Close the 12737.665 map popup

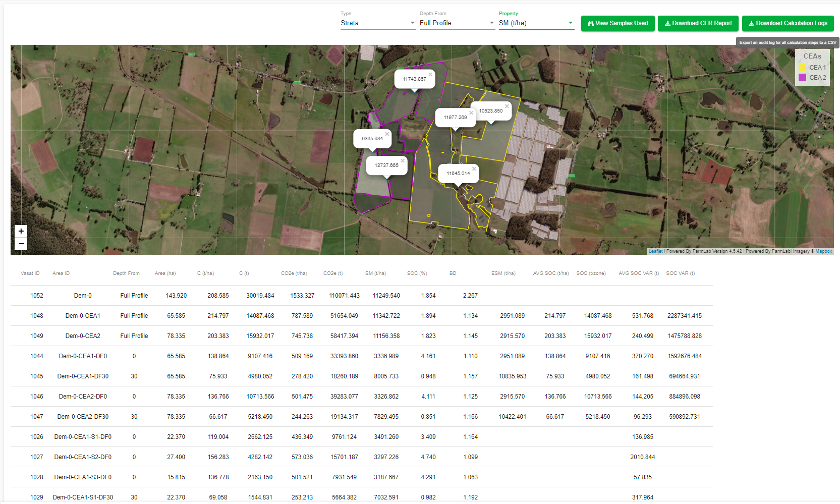(403, 160)
